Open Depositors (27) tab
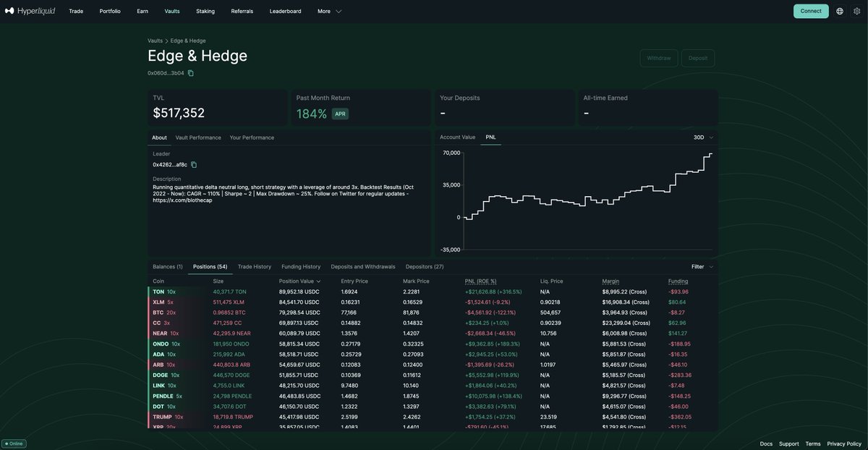 point(425,267)
